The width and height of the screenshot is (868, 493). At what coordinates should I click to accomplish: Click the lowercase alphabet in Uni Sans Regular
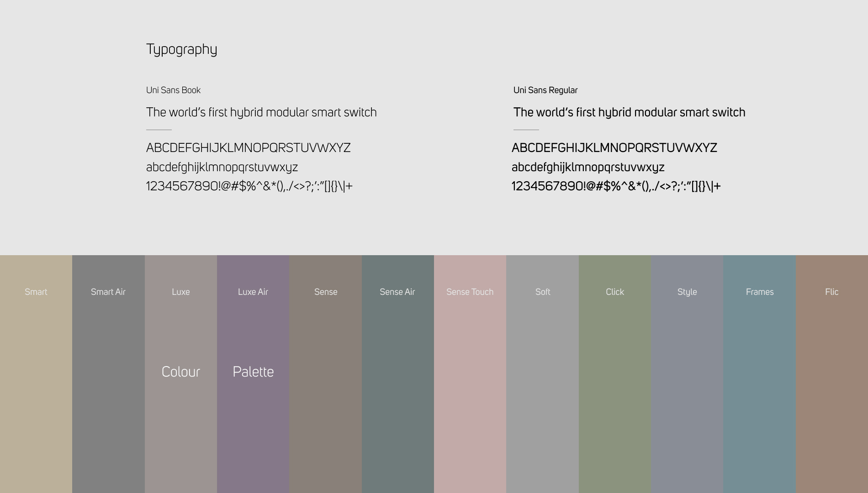click(588, 167)
